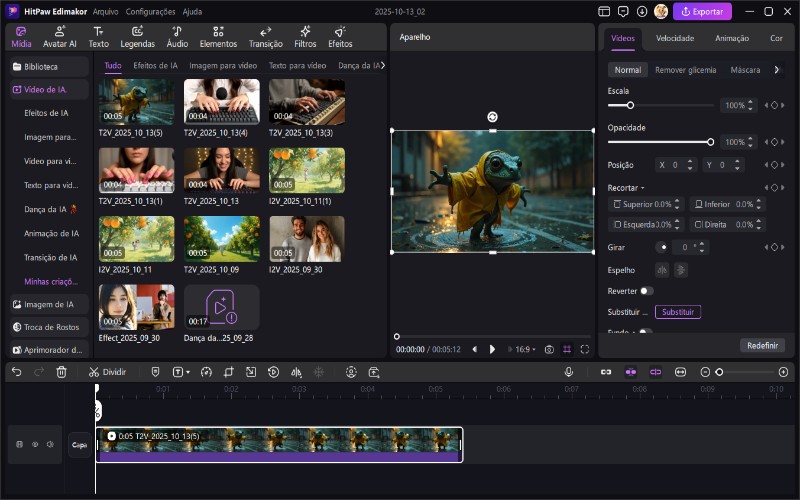This screenshot has width=800, height=500.
Task: Toggle the Reverter switch
Action: point(646,291)
